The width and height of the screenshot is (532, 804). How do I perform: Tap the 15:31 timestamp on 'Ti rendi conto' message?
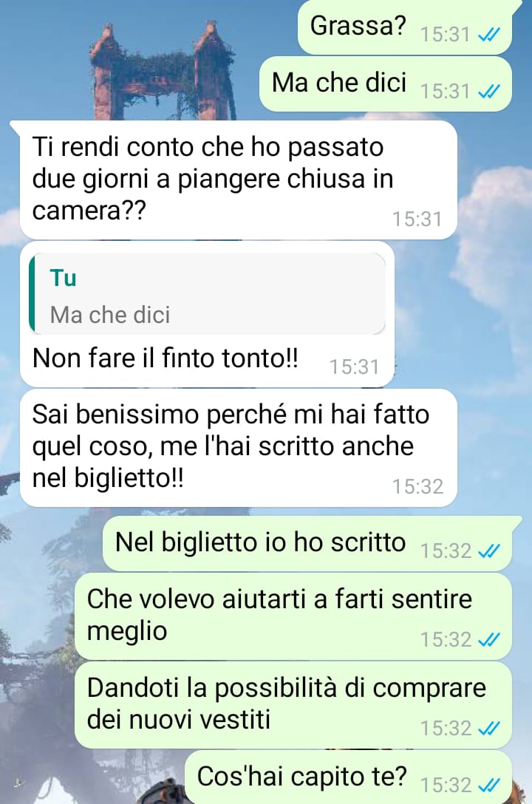[x=417, y=219]
